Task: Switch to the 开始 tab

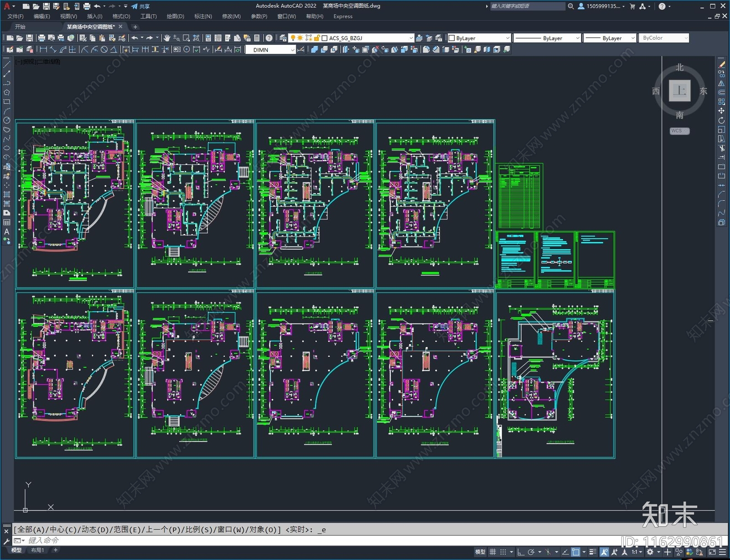Action: [20, 27]
